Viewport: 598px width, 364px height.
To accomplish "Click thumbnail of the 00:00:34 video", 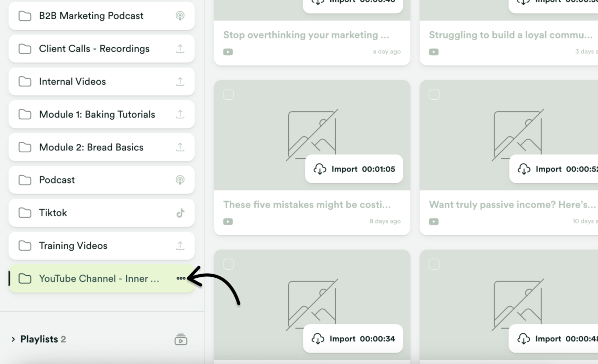I will click(x=312, y=305).
